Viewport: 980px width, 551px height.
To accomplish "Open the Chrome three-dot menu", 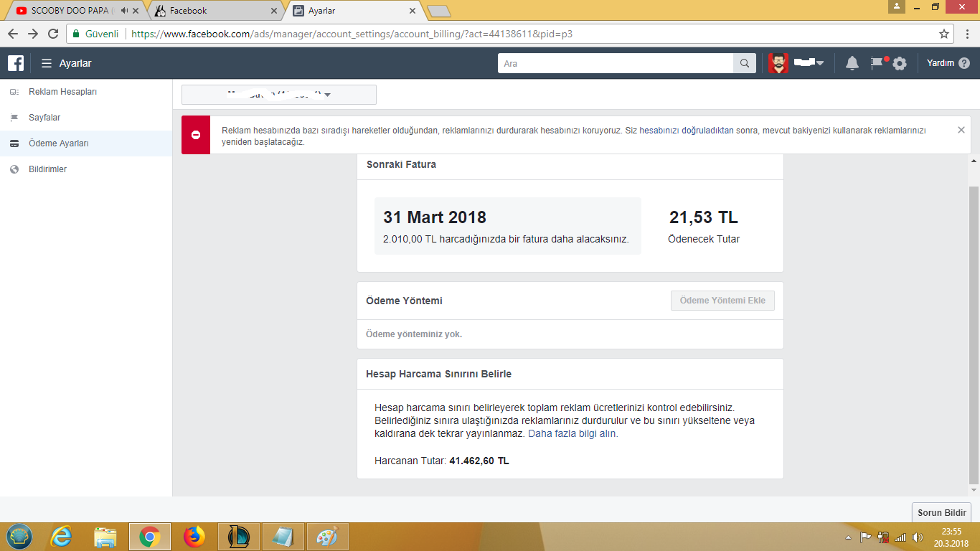I will tap(968, 34).
